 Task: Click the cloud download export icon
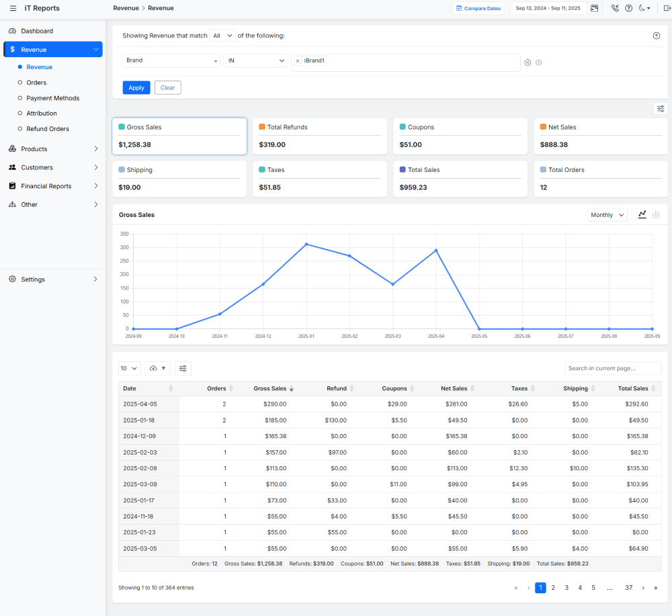155,368
